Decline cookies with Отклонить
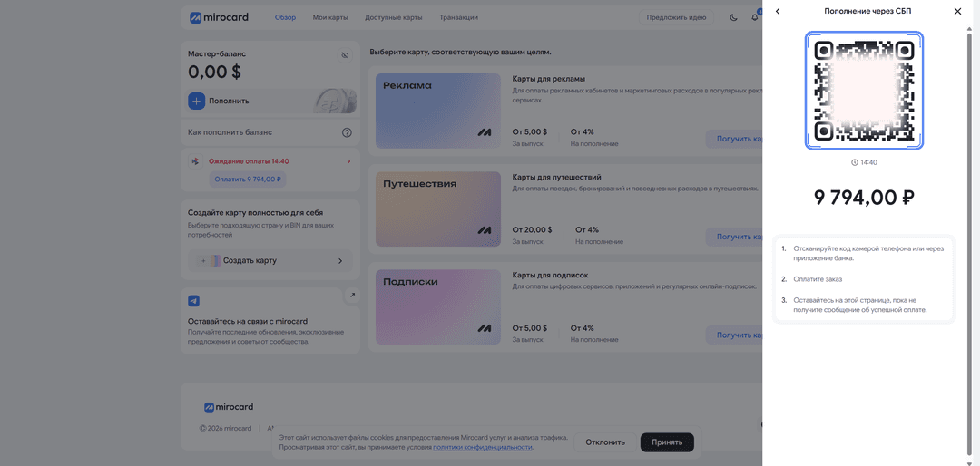This screenshot has width=980, height=466. click(x=605, y=442)
